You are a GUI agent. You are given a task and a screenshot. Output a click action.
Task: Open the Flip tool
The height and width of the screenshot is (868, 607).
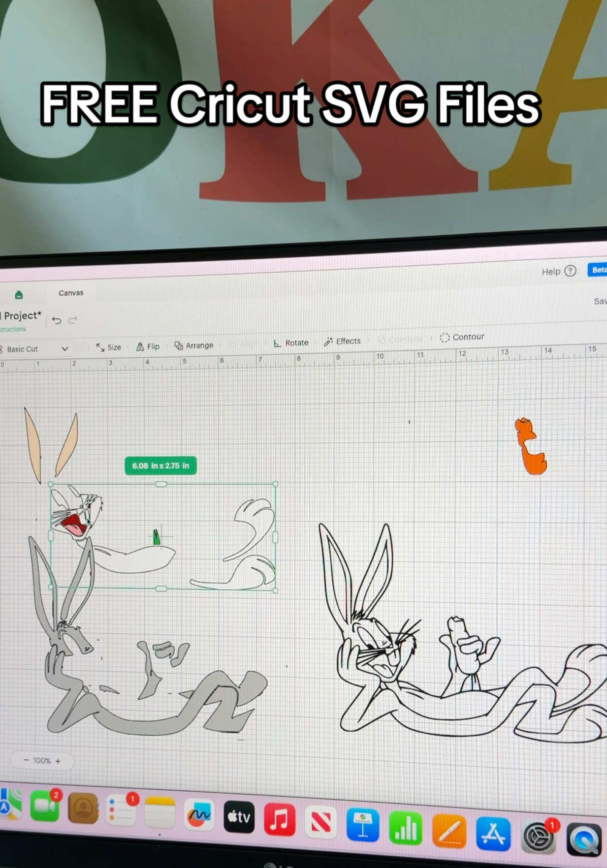pyautogui.click(x=148, y=346)
